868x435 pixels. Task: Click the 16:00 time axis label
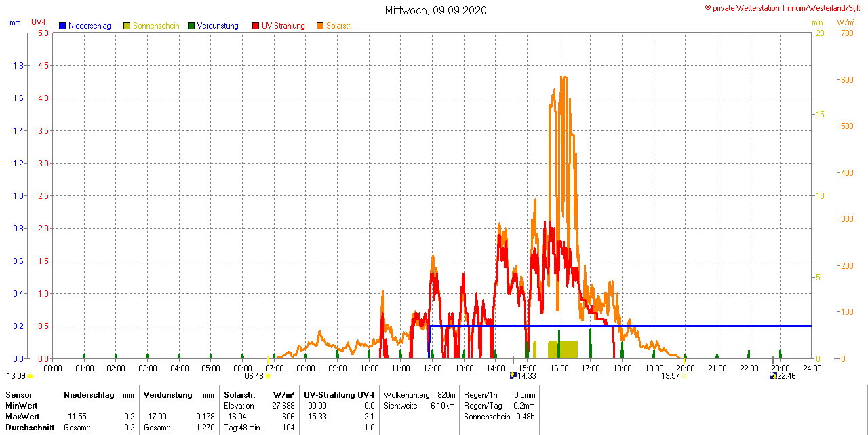pos(559,368)
